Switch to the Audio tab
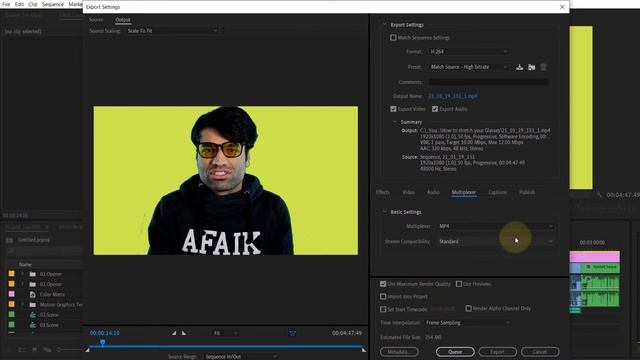The image size is (640, 360). 433,192
